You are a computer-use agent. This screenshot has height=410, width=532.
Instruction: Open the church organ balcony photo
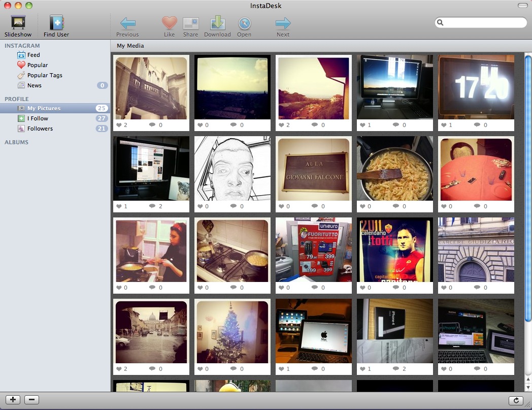(x=151, y=88)
